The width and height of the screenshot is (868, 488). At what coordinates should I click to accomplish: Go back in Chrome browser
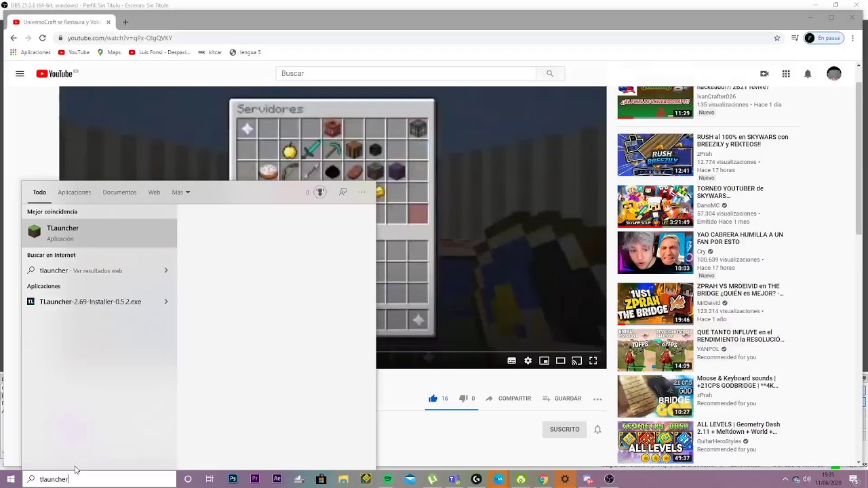tap(14, 38)
